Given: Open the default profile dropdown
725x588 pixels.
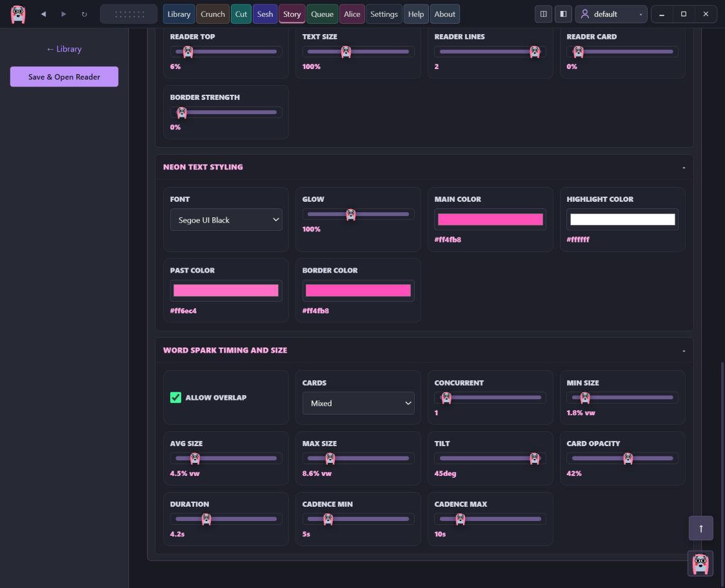Looking at the screenshot, I should pyautogui.click(x=611, y=14).
